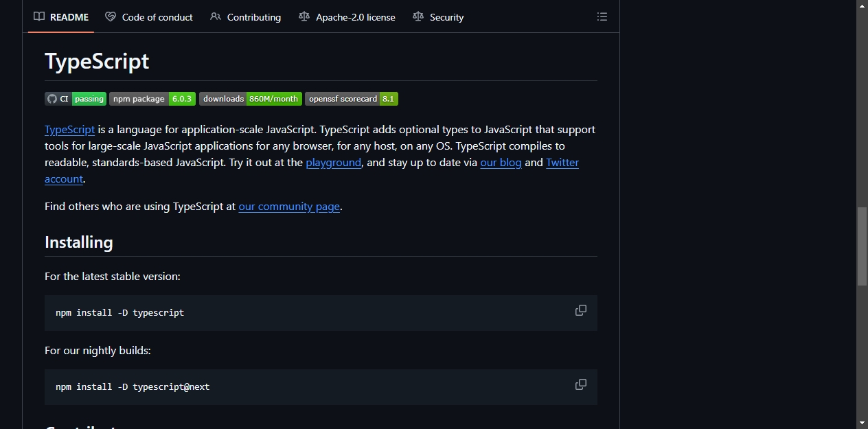Copy the typescript@next install command
868x429 pixels.
coord(581,384)
